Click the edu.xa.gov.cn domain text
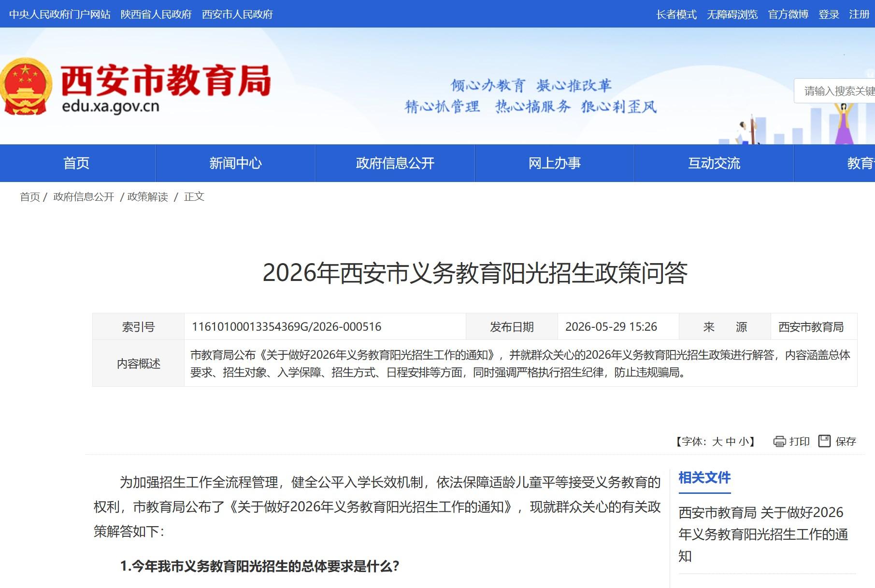 (x=111, y=106)
